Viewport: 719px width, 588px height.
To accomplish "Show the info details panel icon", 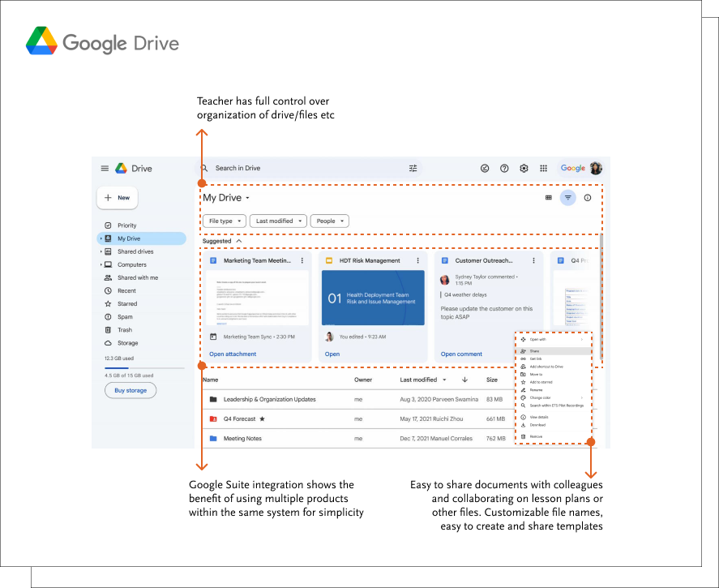I will [x=588, y=197].
